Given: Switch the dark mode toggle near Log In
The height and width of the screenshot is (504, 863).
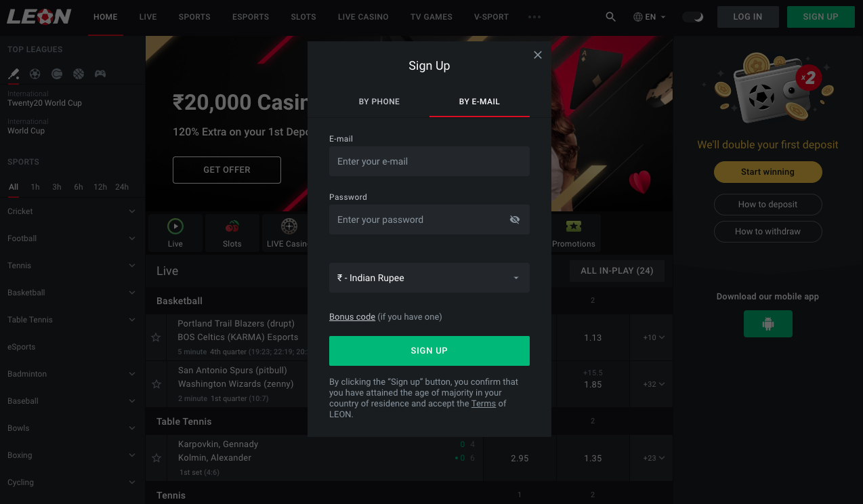Looking at the screenshot, I should (x=693, y=16).
